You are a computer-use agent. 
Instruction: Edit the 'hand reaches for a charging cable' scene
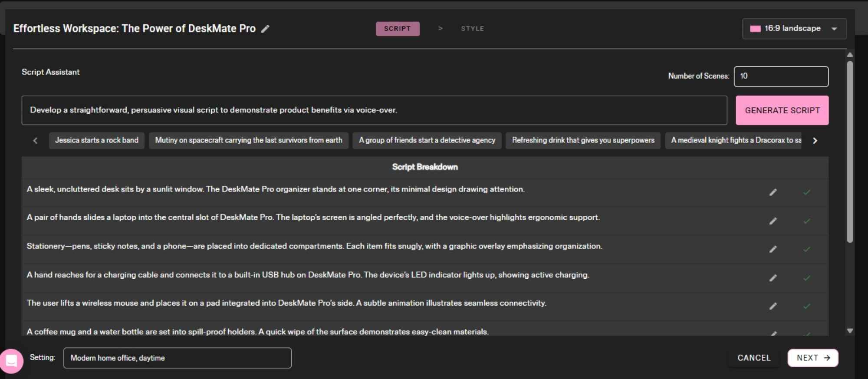pos(773,278)
